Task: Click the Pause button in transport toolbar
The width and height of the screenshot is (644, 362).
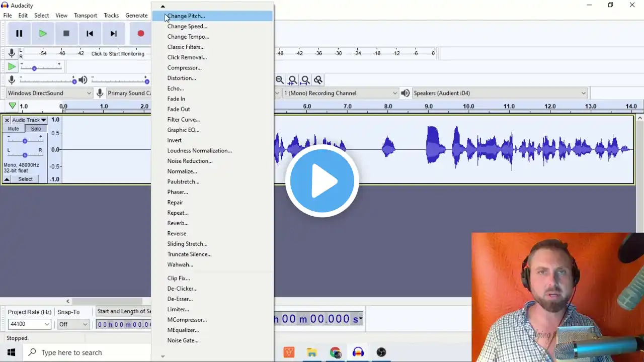Action: pos(19,34)
